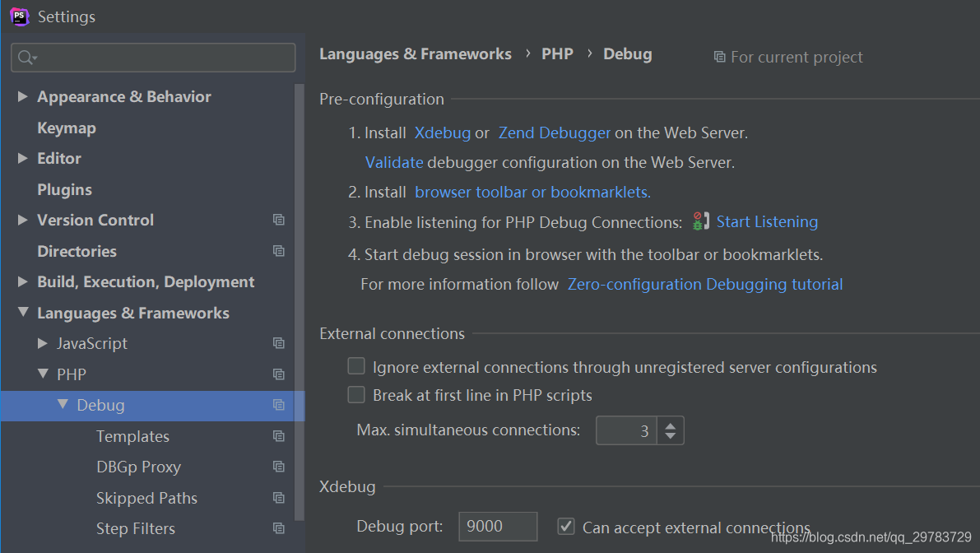Expand the Version Control node
This screenshot has height=553, width=980.
[22, 220]
